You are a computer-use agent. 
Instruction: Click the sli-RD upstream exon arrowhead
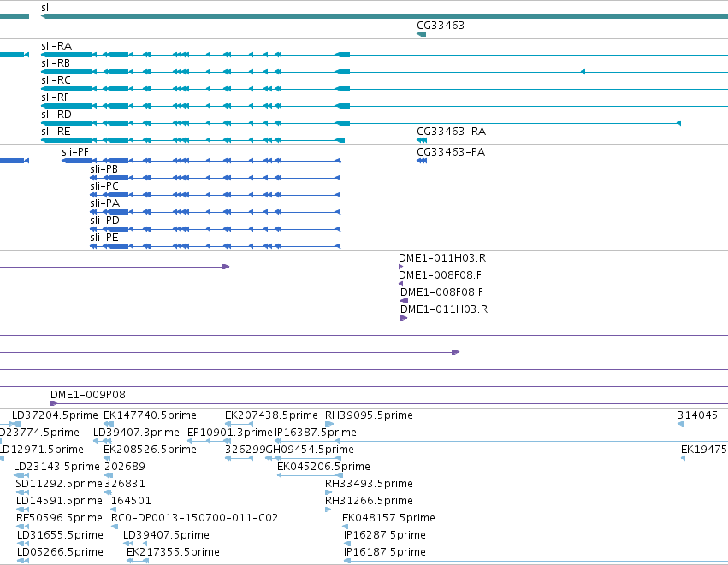pyautogui.click(x=678, y=123)
